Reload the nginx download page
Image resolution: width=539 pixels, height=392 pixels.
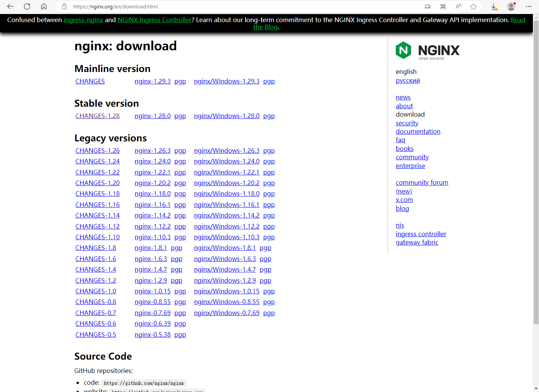27,6
